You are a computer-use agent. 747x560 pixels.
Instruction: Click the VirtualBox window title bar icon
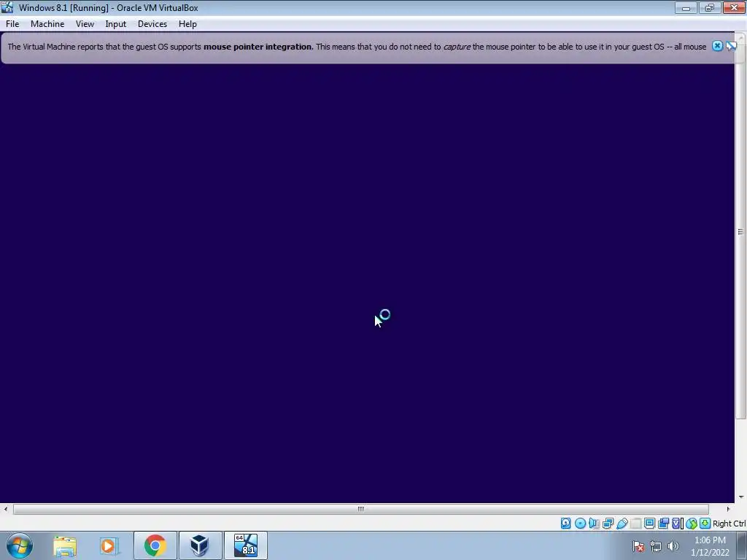pos(7,7)
